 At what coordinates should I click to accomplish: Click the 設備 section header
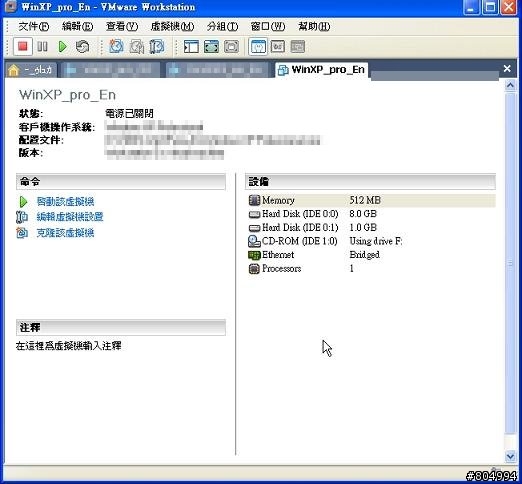pos(370,182)
